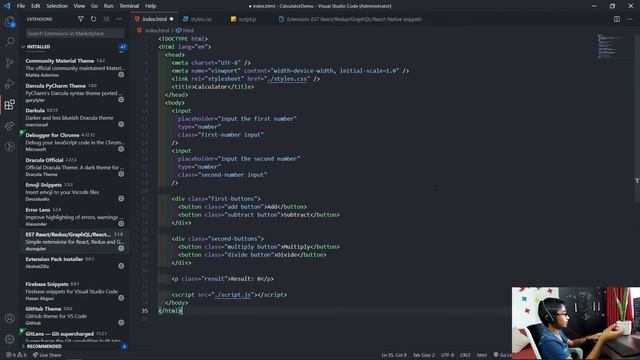Change Tab Size: 2 indentation setting
640x360 pixels.
click(424, 355)
